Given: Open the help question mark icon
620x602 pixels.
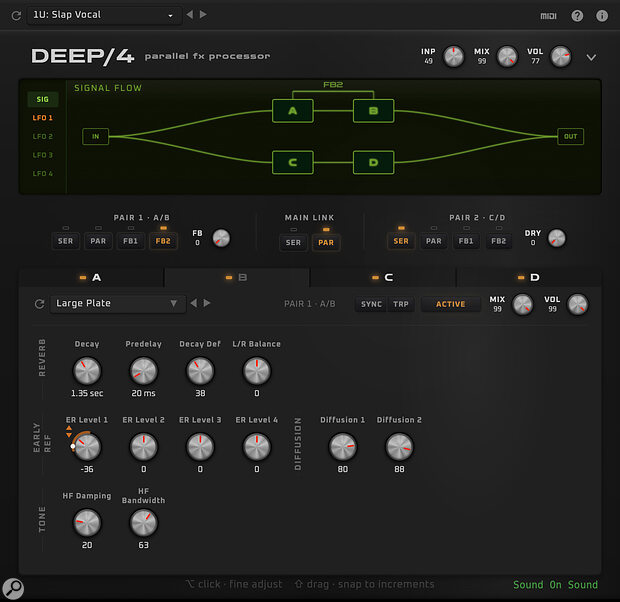Looking at the screenshot, I should point(577,16).
